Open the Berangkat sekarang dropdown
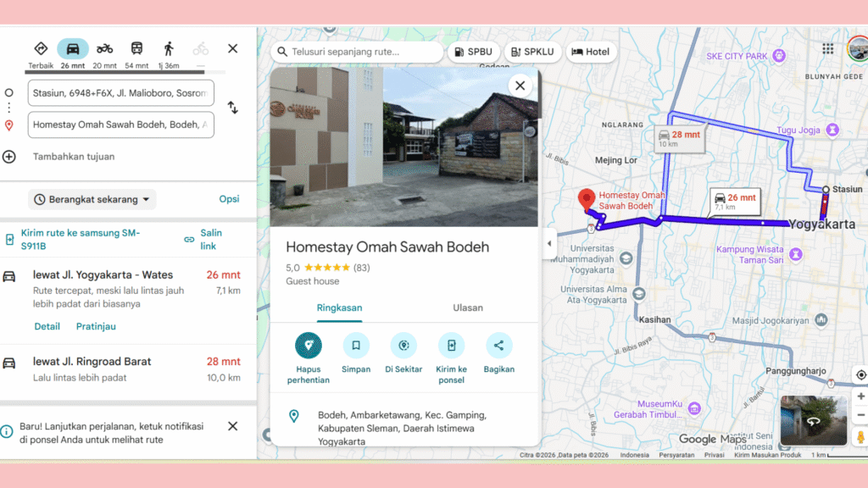The image size is (868, 488). tap(92, 199)
